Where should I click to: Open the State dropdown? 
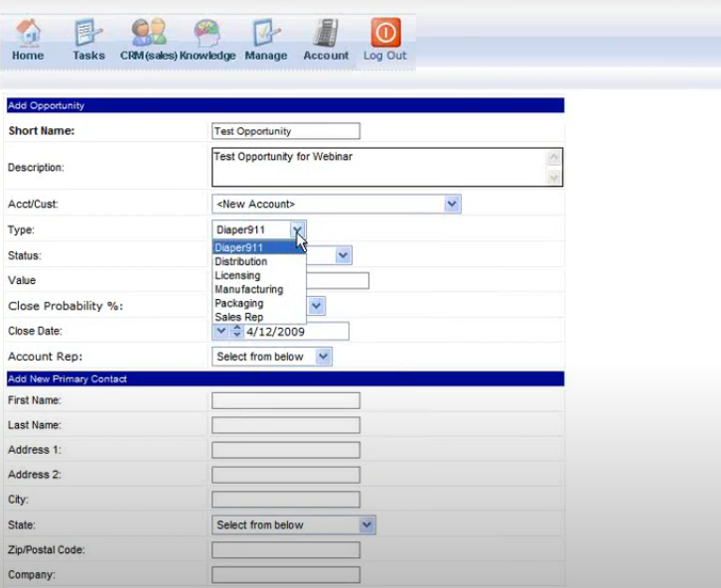click(293, 524)
